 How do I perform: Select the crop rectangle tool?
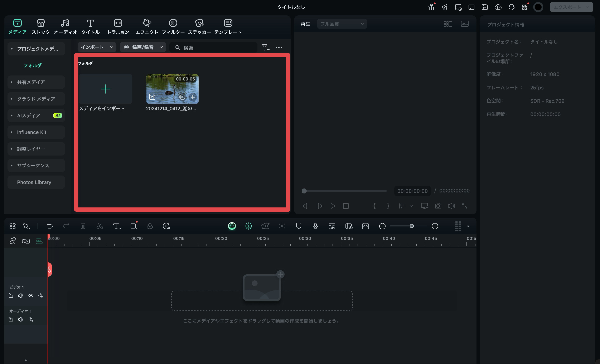[134, 226]
